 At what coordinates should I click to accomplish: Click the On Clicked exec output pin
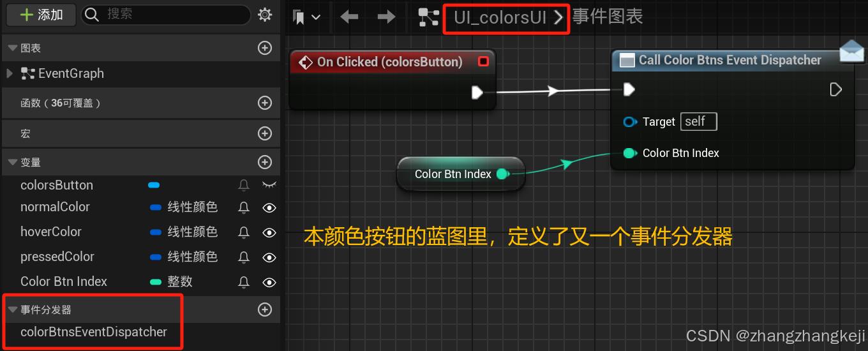pyautogui.click(x=477, y=93)
